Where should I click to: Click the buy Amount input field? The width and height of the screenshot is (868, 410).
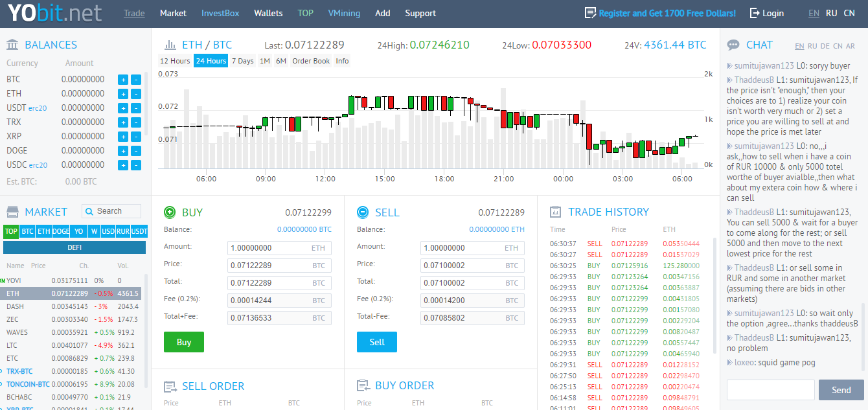(268, 248)
